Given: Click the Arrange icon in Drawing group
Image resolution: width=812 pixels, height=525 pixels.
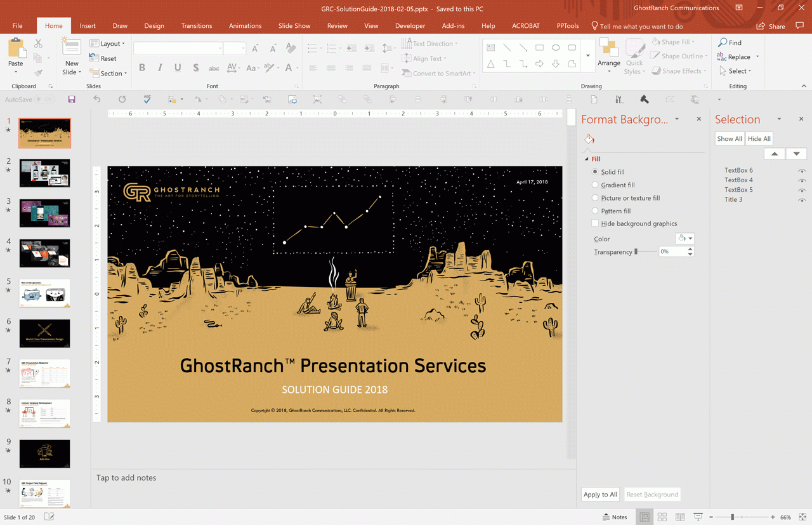Looking at the screenshot, I should coord(609,48).
